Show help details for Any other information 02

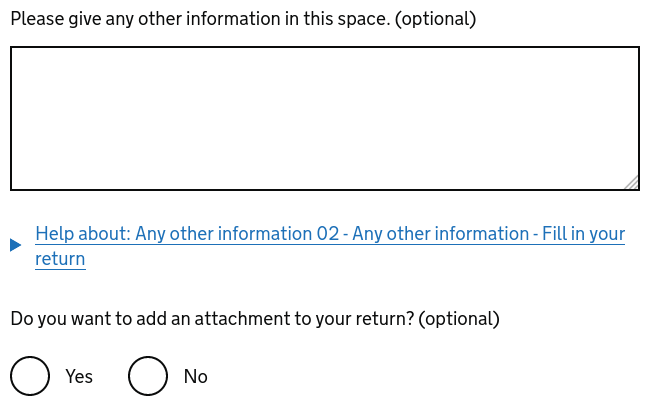click(x=330, y=234)
